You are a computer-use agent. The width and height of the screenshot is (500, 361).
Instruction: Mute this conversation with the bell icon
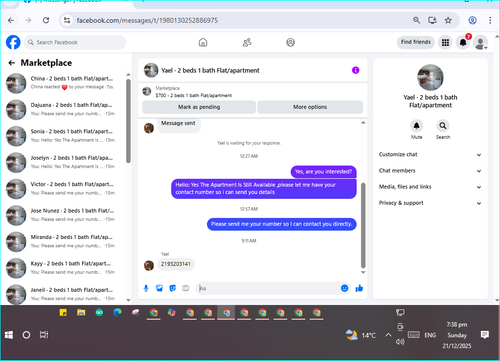pos(416,126)
